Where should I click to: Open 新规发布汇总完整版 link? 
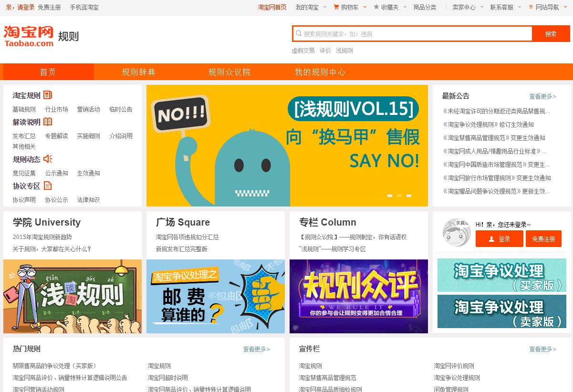pos(182,249)
